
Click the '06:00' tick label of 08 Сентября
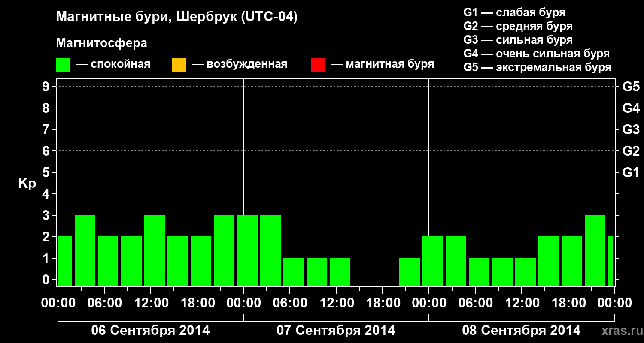(475, 303)
